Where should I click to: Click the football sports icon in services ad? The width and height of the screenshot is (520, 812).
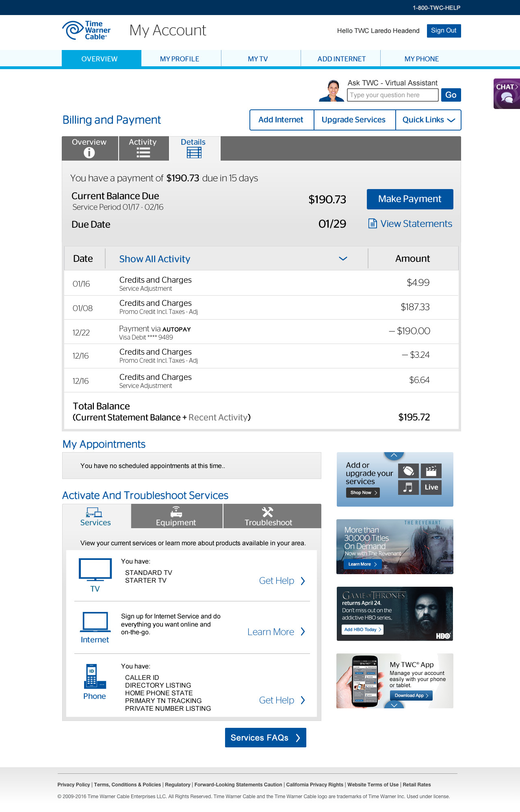coord(408,471)
